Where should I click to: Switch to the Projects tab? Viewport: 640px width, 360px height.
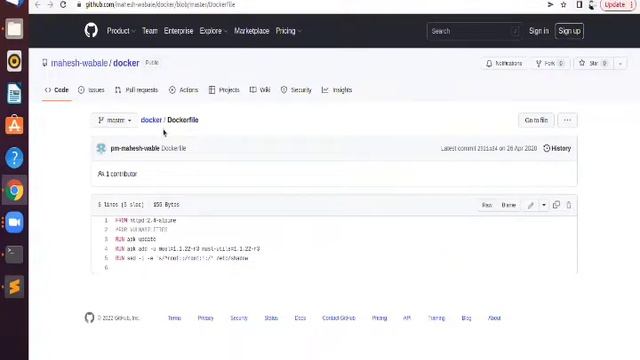point(224,90)
